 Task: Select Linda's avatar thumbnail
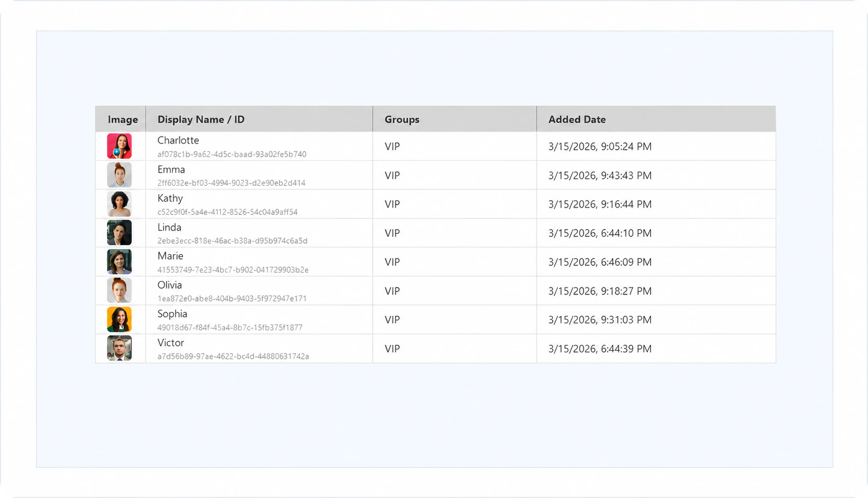[x=120, y=233]
